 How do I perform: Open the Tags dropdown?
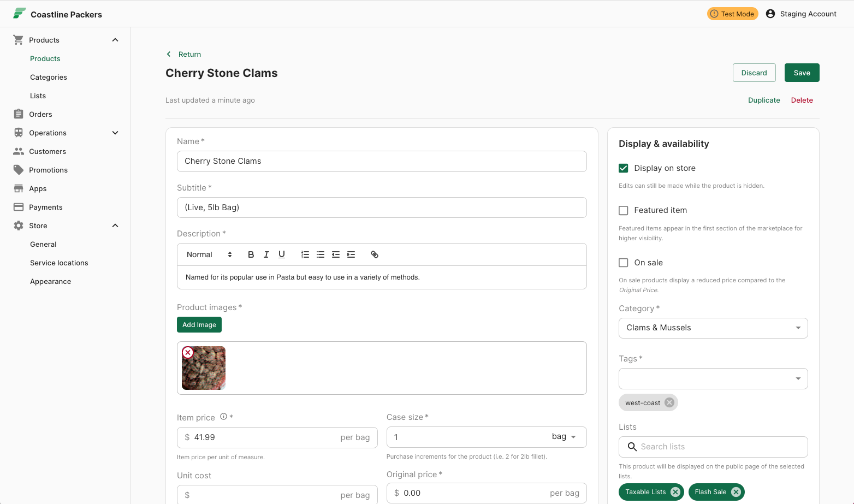click(713, 378)
